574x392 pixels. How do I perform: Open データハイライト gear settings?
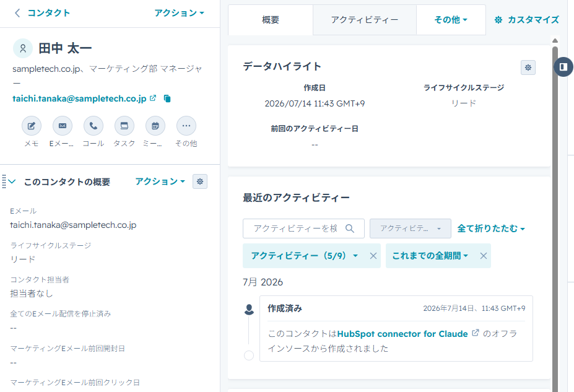pos(528,68)
